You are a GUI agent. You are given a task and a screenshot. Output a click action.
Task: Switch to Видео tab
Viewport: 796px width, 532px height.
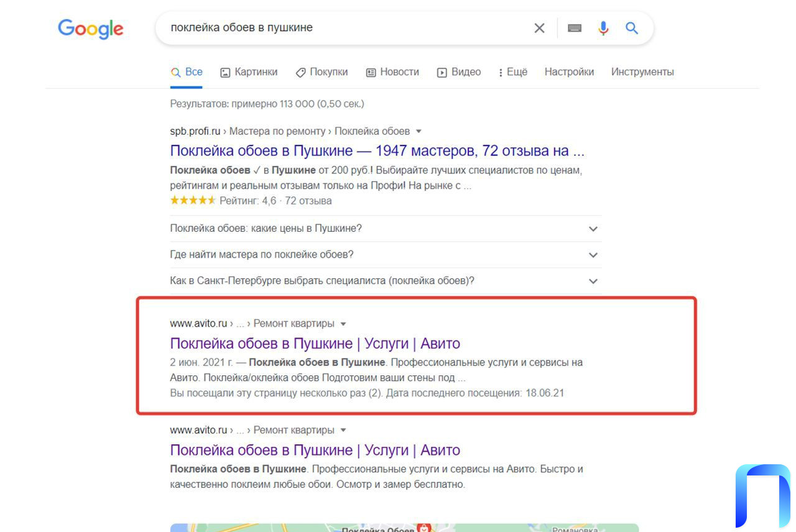459,72
